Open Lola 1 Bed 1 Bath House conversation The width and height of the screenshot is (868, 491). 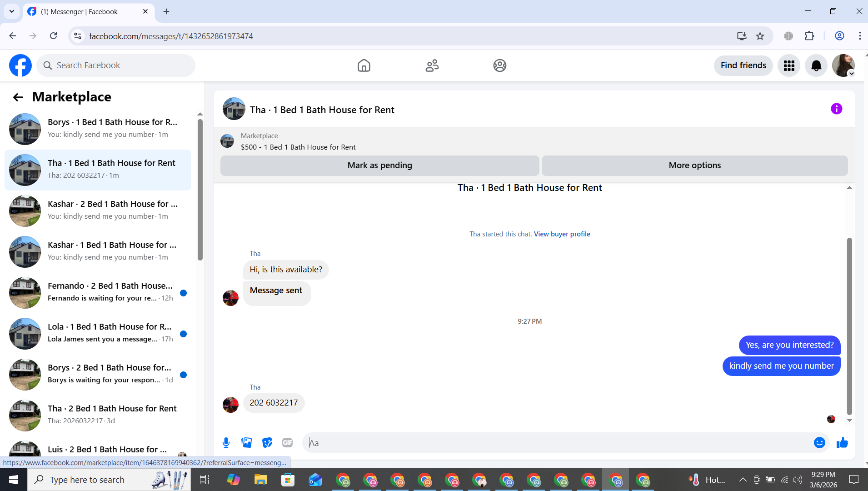tap(98, 333)
